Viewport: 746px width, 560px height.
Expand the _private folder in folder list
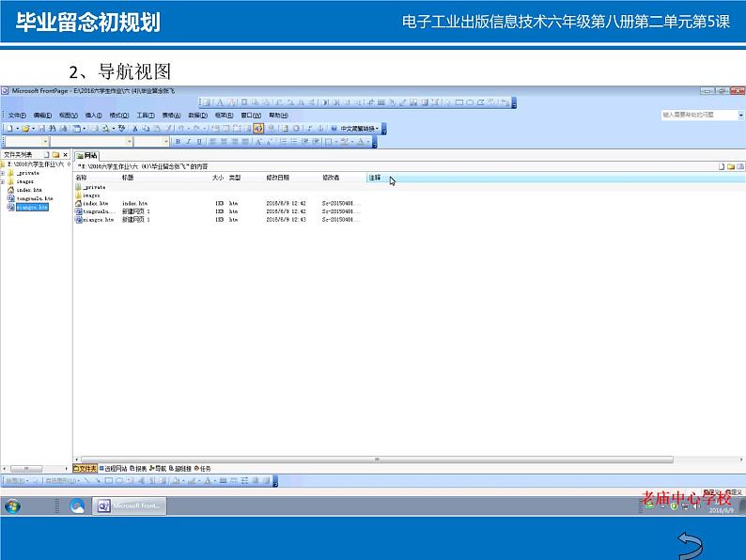point(3,173)
